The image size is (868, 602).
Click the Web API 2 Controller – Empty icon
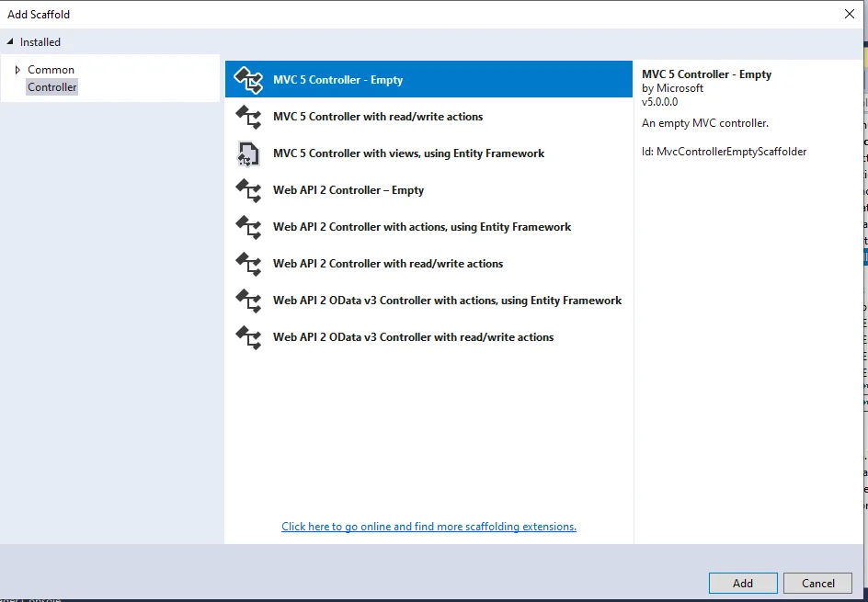pyautogui.click(x=248, y=190)
